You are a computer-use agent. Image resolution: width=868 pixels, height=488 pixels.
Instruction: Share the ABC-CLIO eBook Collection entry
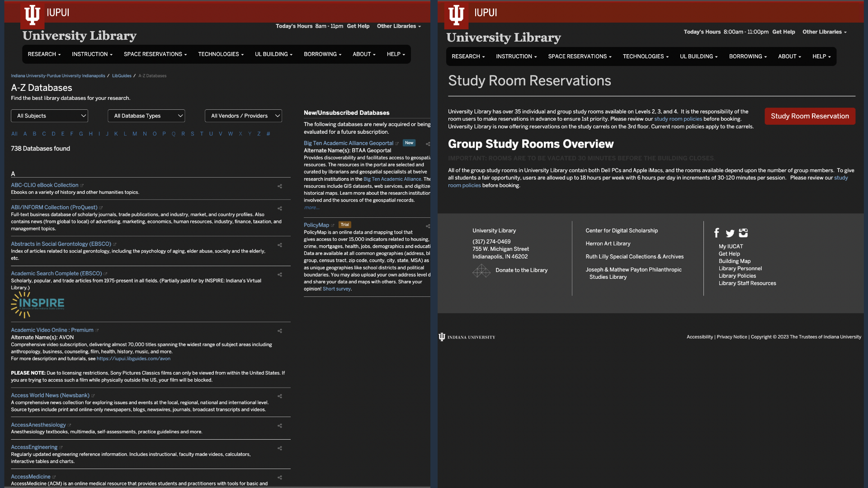tap(280, 186)
